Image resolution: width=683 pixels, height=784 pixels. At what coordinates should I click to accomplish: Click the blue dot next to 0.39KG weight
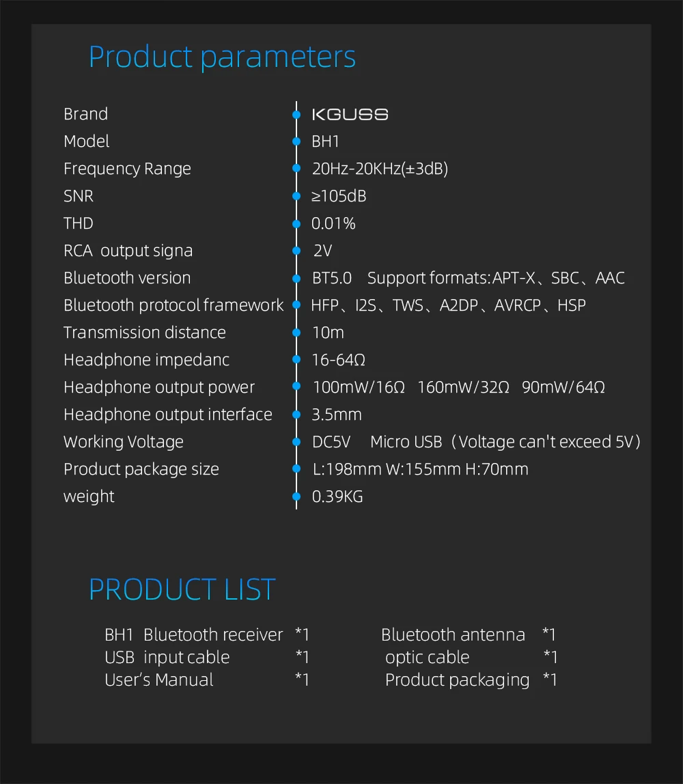click(x=296, y=496)
